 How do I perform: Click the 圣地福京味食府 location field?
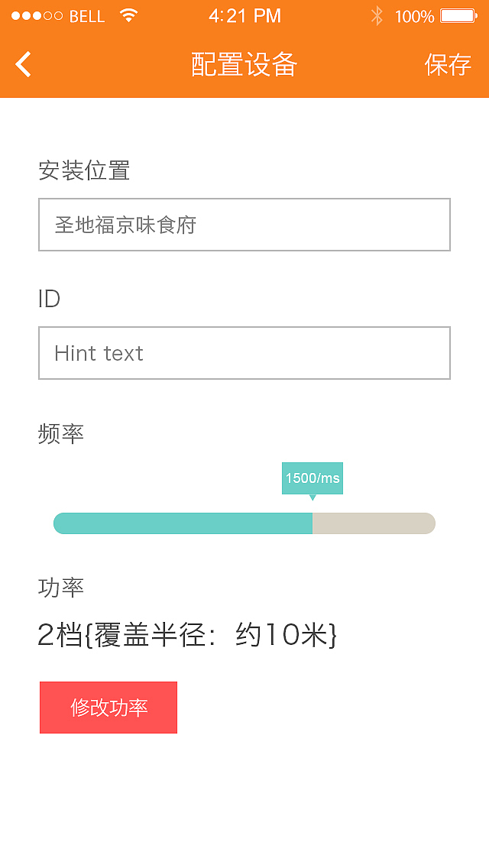click(244, 224)
